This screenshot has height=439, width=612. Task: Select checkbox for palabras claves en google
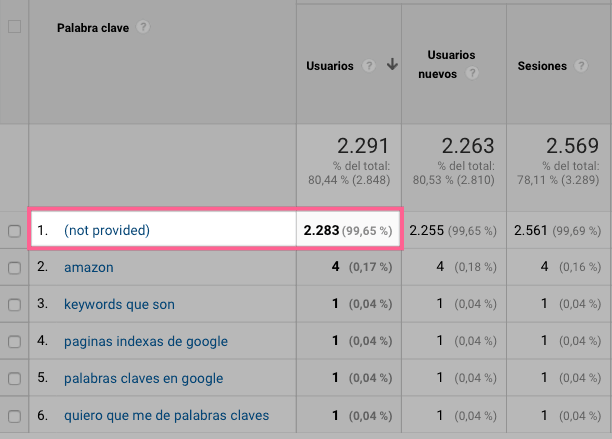[14, 378]
